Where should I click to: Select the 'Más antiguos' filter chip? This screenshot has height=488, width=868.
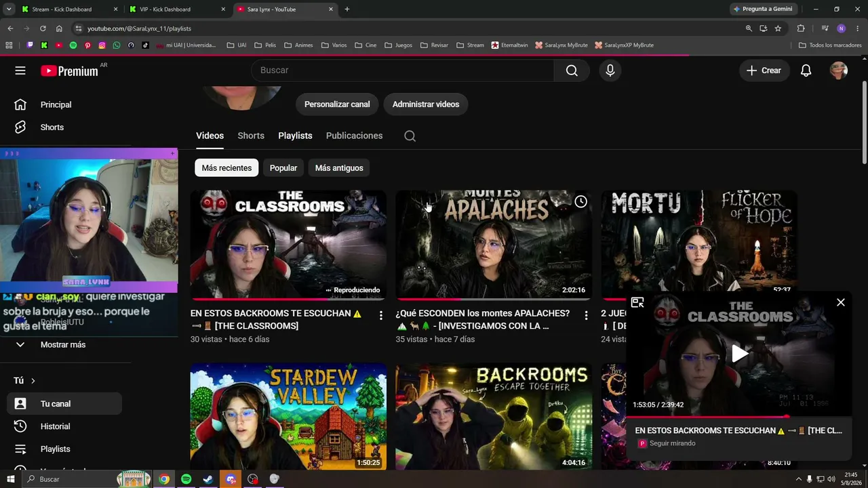(339, 168)
